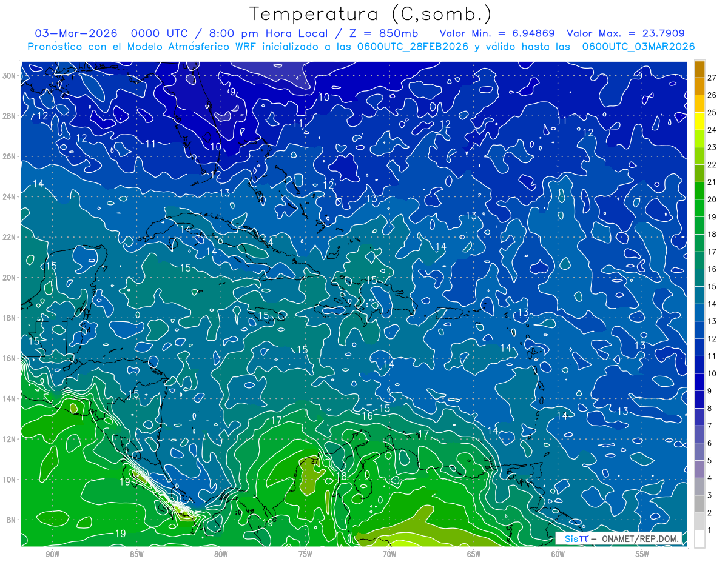Click the "12N" latitude axis label
This screenshot has width=728, height=562.
tap(9, 439)
